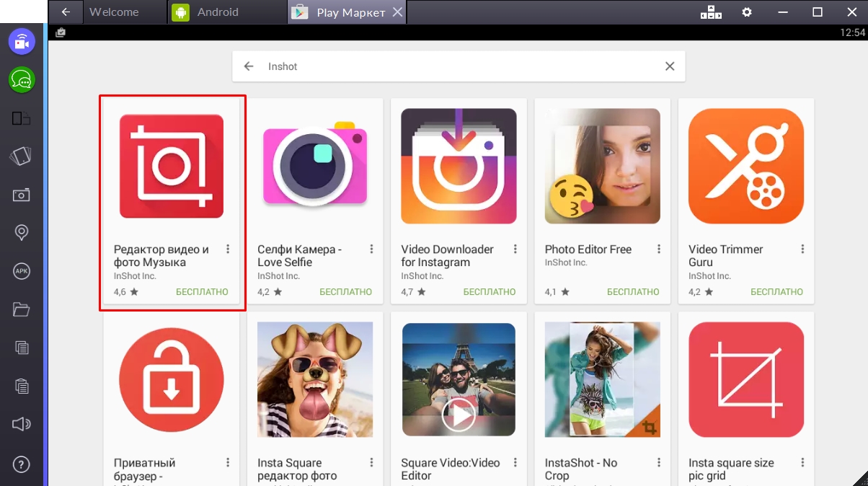Select the Play Маркет tab
Screen dimensions: 868x486
coord(347,12)
